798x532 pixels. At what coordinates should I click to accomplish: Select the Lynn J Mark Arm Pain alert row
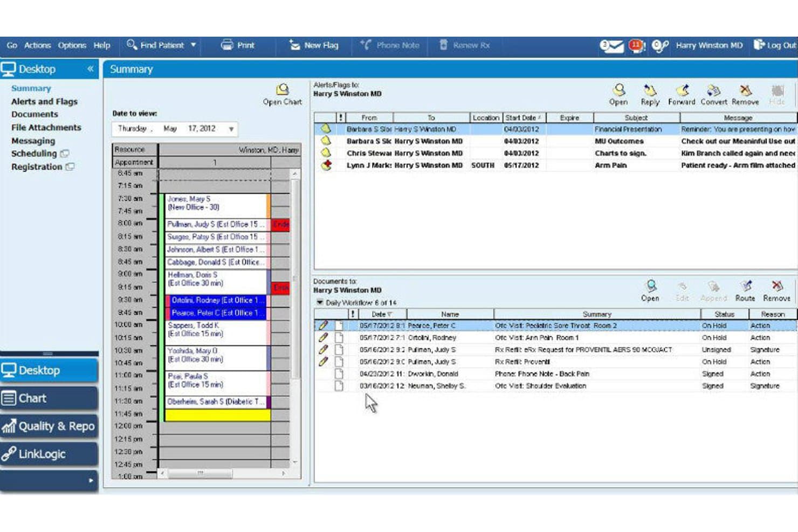555,165
